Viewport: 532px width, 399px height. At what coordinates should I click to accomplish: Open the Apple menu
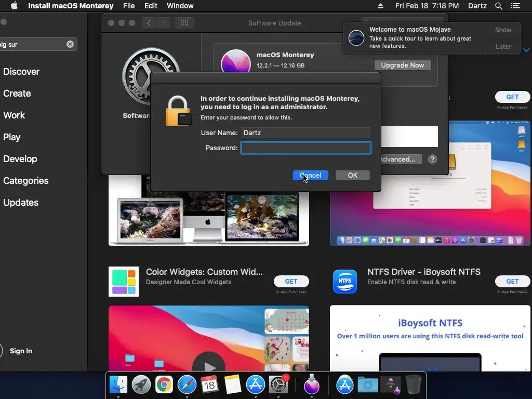point(14,6)
